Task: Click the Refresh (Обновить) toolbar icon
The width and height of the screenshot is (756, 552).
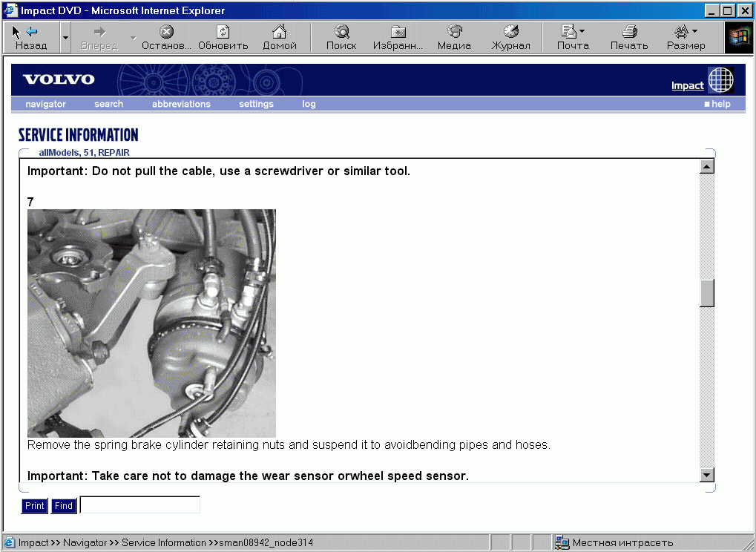Action: tap(223, 32)
